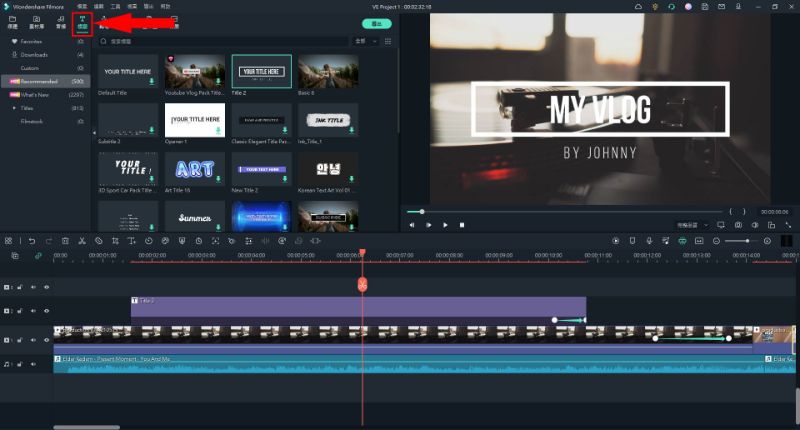The image size is (800, 430).
Task: Open the timeline layout grid icon
Action: pos(8,241)
